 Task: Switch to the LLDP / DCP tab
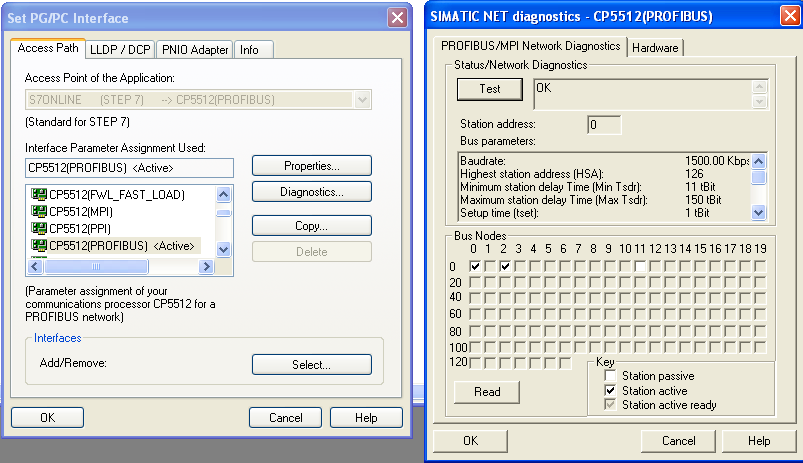[x=120, y=50]
